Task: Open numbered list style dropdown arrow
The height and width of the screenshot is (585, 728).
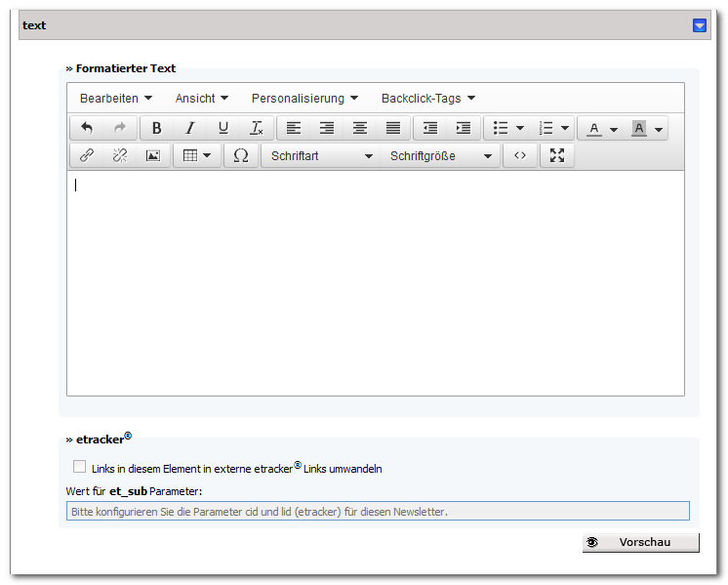Action: pyautogui.click(x=565, y=128)
